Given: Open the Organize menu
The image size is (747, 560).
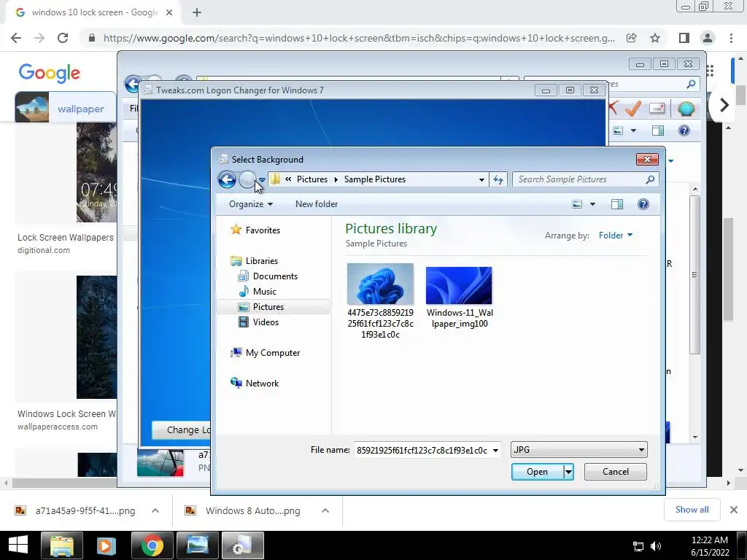Looking at the screenshot, I should coord(251,204).
